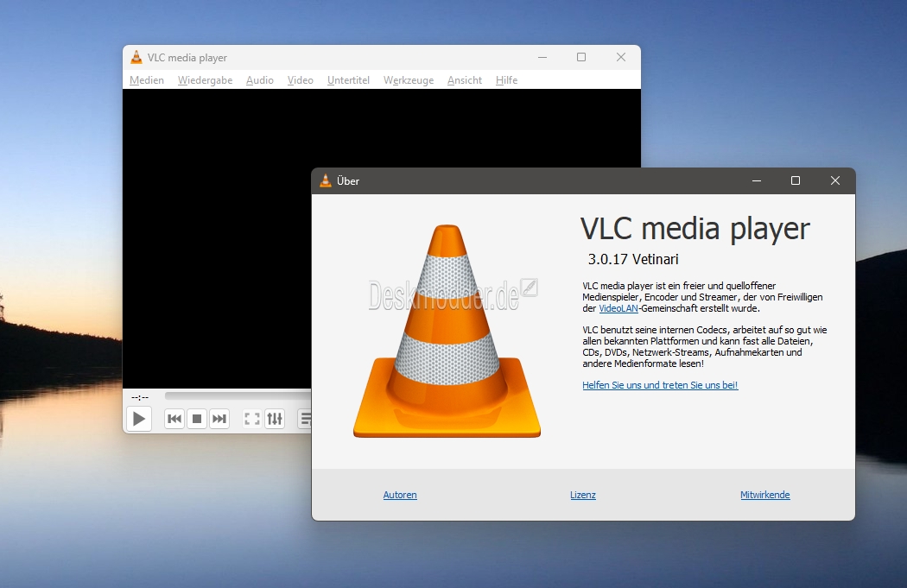Open the Autoren link
Screen dimensions: 907x588
pyautogui.click(x=400, y=495)
